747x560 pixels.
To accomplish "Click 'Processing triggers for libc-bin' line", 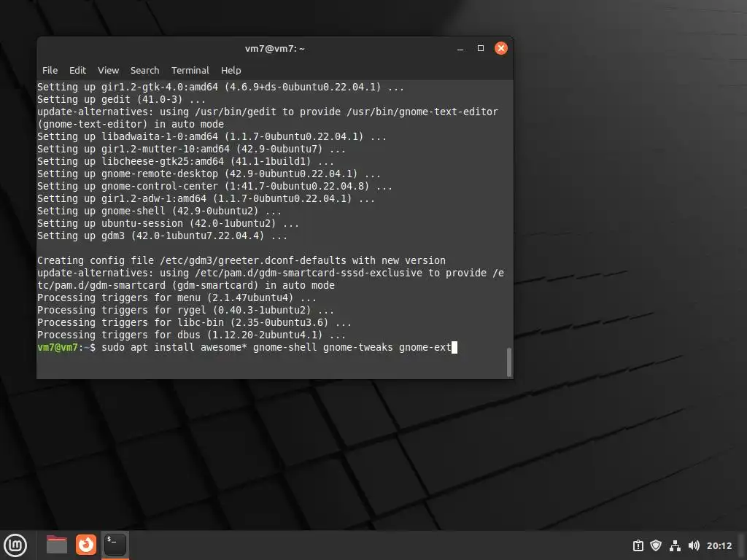I will click(x=194, y=322).
